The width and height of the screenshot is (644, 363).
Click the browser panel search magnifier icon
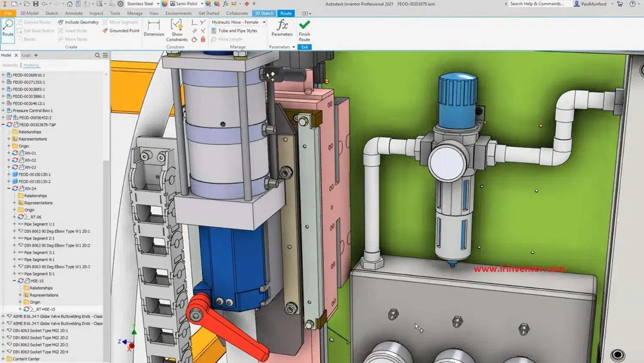(97, 55)
